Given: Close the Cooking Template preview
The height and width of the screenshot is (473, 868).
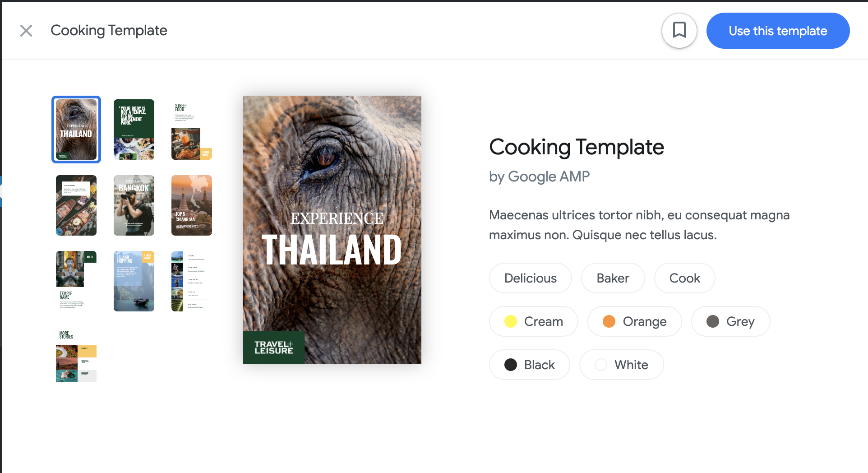Looking at the screenshot, I should [26, 31].
